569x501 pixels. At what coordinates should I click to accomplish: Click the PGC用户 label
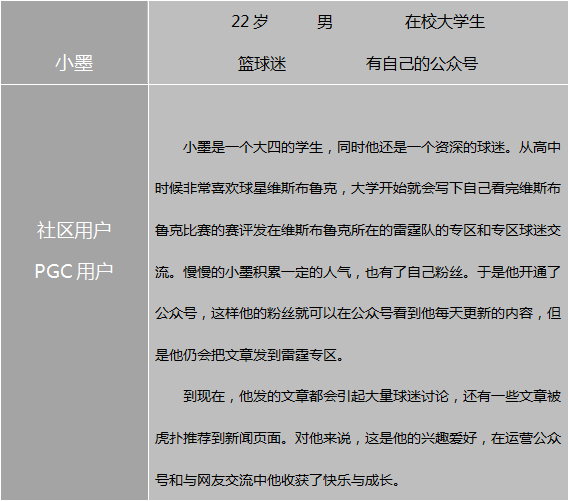[74, 271]
